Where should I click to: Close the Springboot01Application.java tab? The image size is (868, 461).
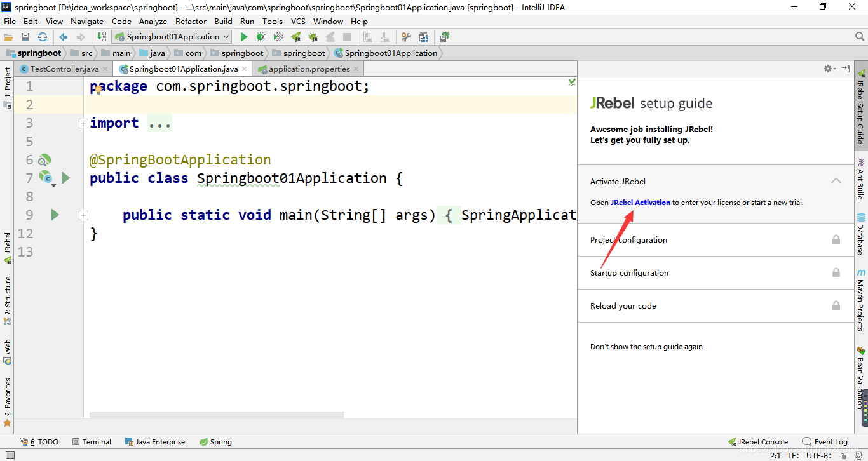[x=245, y=69]
